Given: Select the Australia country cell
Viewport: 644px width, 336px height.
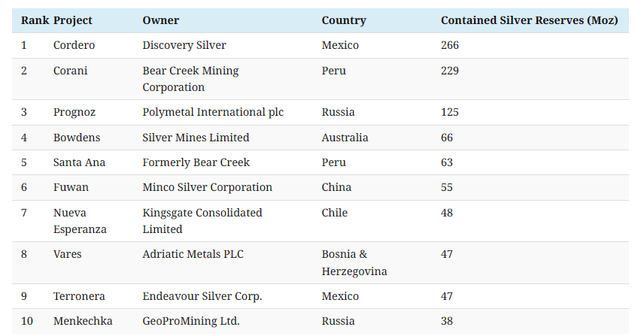Looking at the screenshot, I should coord(345,138).
